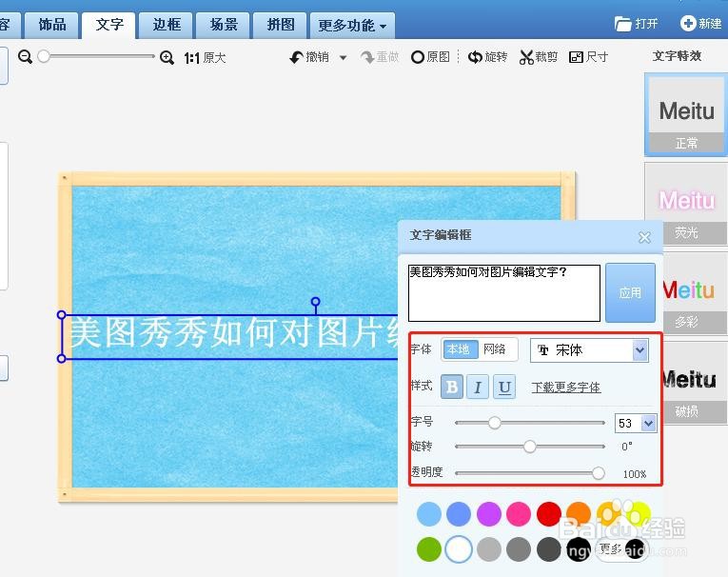The width and height of the screenshot is (728, 577).
Task: Click the 旋转 rotation slider handle
Action: pos(530,447)
